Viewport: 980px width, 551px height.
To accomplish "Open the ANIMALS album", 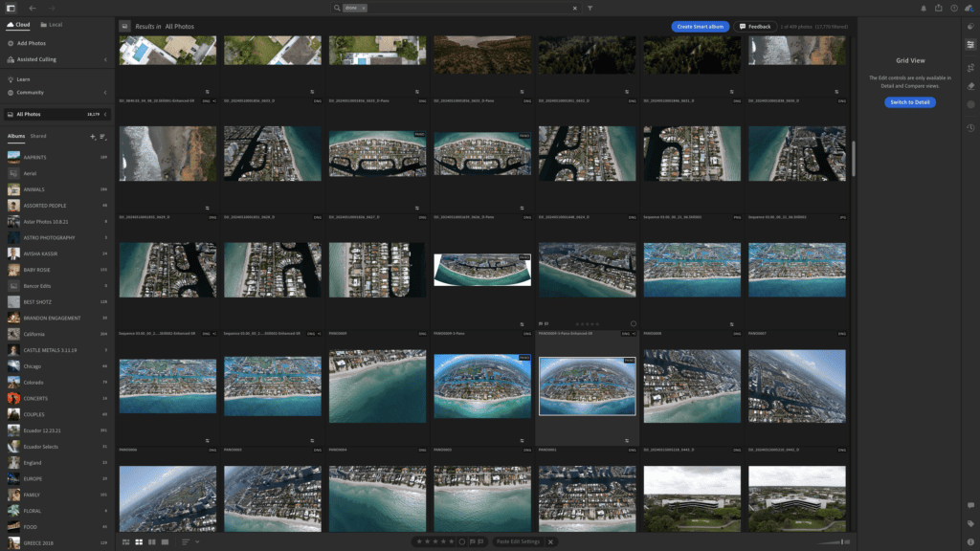I will (x=56, y=189).
